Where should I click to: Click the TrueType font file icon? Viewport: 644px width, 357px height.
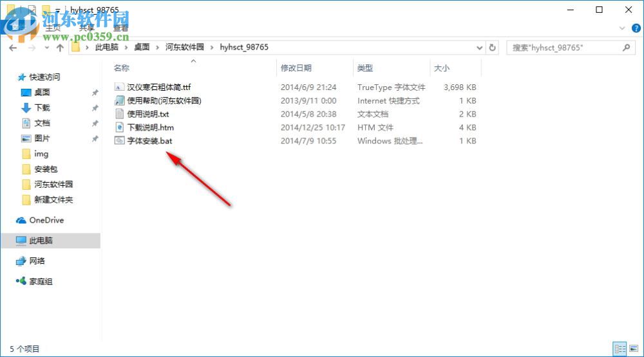click(x=119, y=87)
